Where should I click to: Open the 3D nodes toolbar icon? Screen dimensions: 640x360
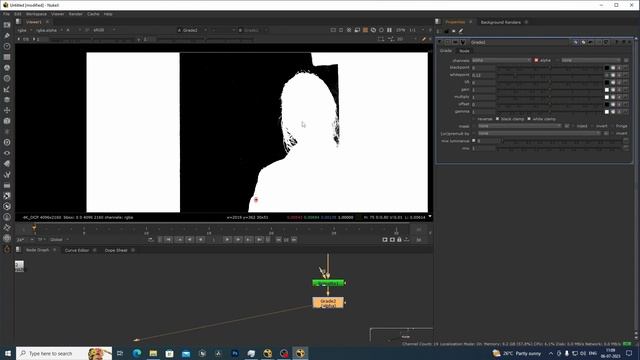7,121
